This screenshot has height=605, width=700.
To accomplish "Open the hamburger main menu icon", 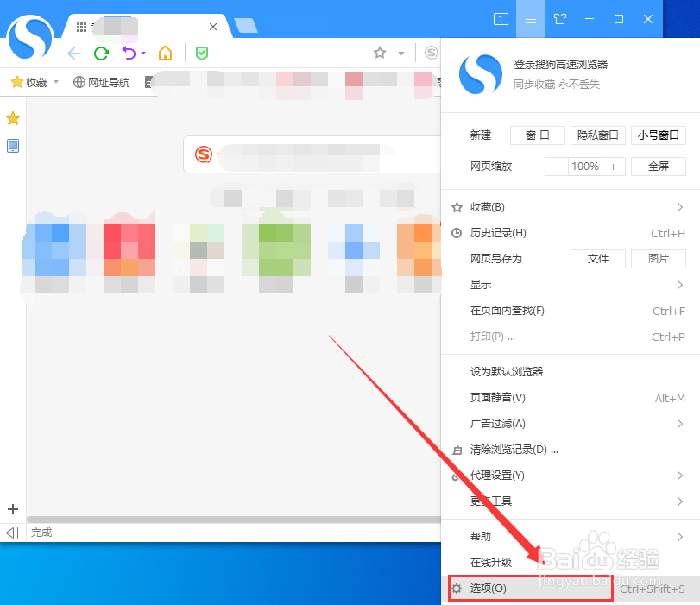I will point(530,19).
